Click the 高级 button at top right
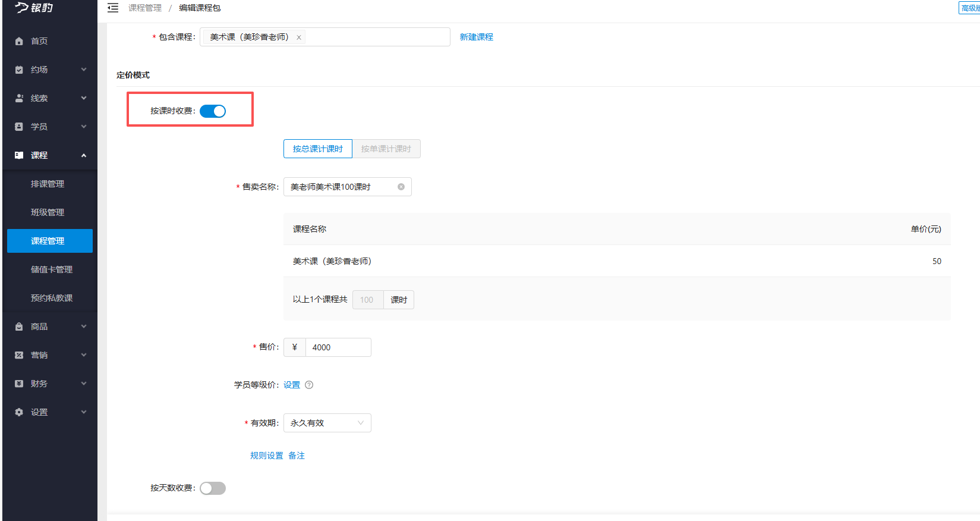The width and height of the screenshot is (980, 521). coord(969,8)
